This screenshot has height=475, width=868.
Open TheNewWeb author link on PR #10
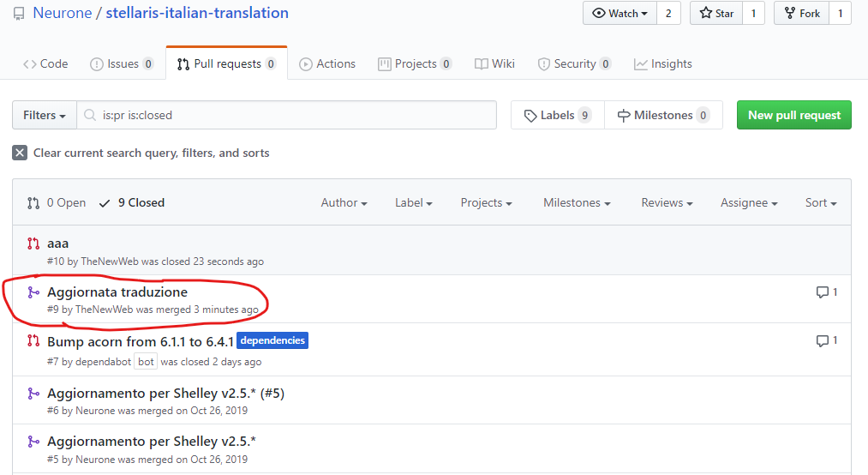click(110, 262)
